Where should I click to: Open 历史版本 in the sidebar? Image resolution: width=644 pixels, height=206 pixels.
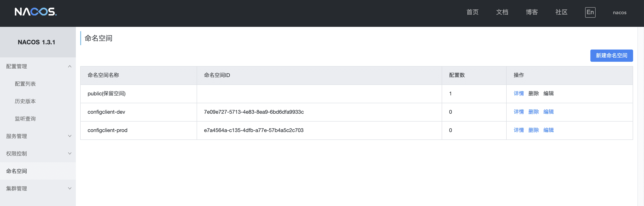(25, 101)
